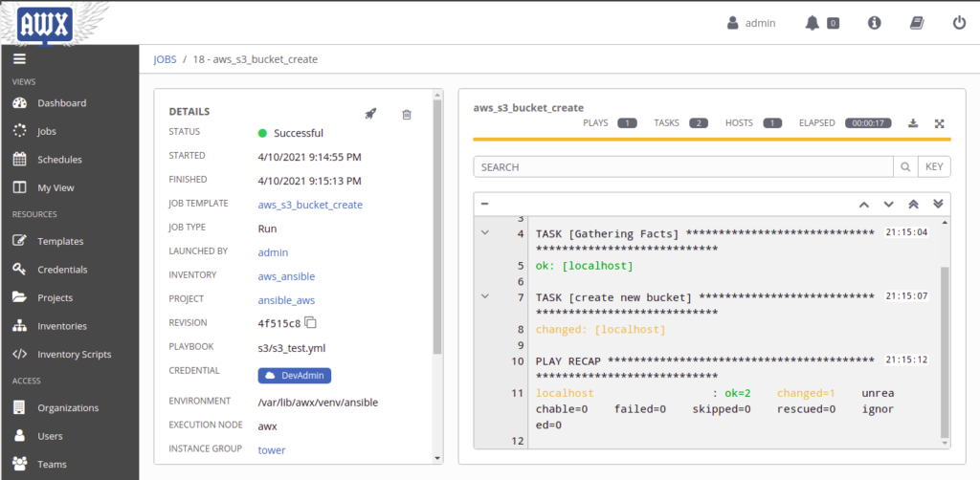The height and width of the screenshot is (480, 980).
Task: Click the s3/s3_test.yml playbook value
Action: pyautogui.click(x=291, y=348)
